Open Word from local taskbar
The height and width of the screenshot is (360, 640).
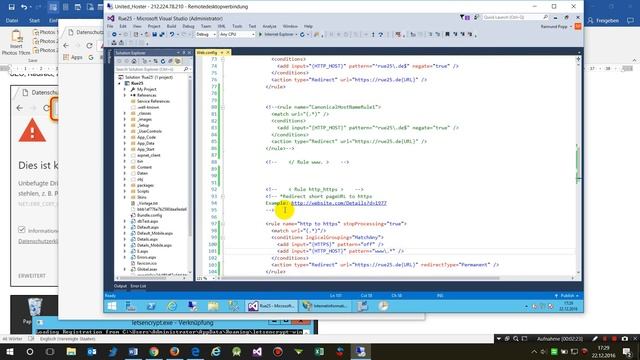pyautogui.click(x=133, y=352)
